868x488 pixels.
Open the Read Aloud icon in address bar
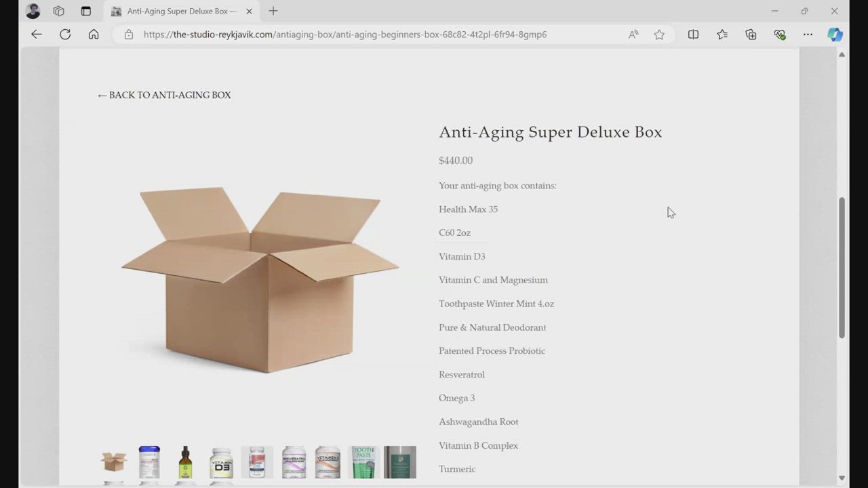click(x=633, y=35)
